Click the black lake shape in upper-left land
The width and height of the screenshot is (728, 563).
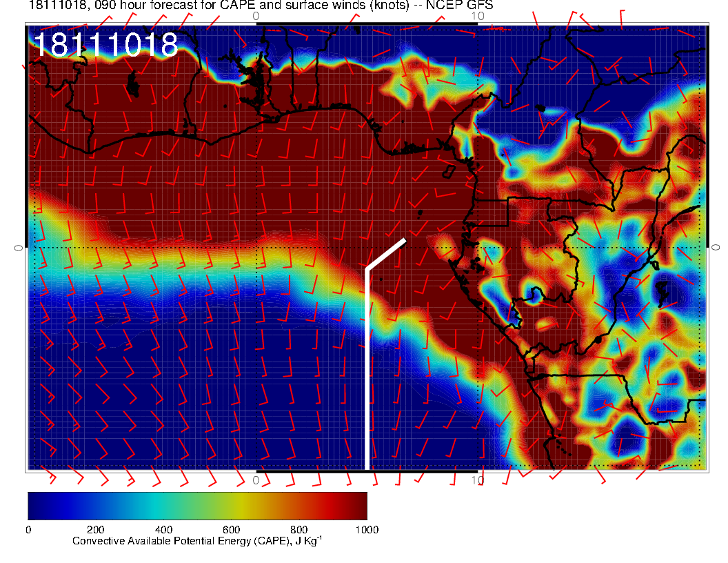[132, 88]
